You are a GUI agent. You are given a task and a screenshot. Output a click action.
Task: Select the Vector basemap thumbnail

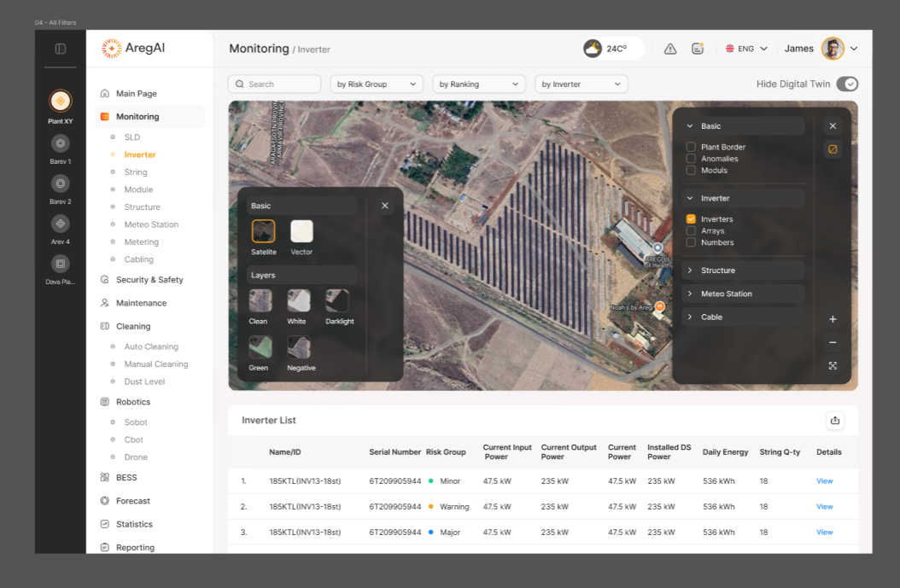[301, 231]
